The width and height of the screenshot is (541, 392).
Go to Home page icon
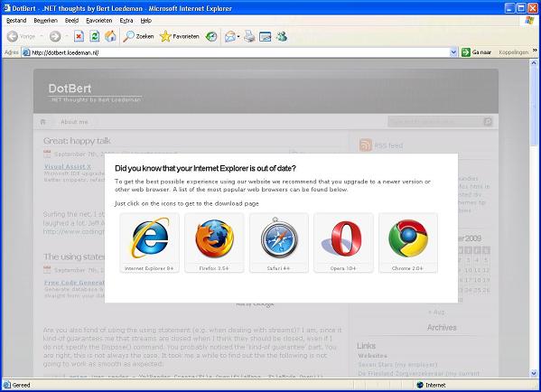110,36
